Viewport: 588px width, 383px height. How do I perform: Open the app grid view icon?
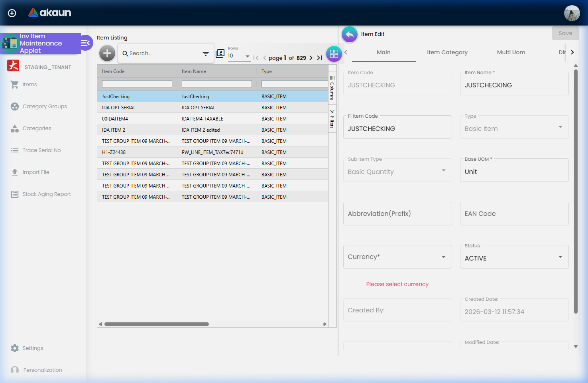coord(334,54)
